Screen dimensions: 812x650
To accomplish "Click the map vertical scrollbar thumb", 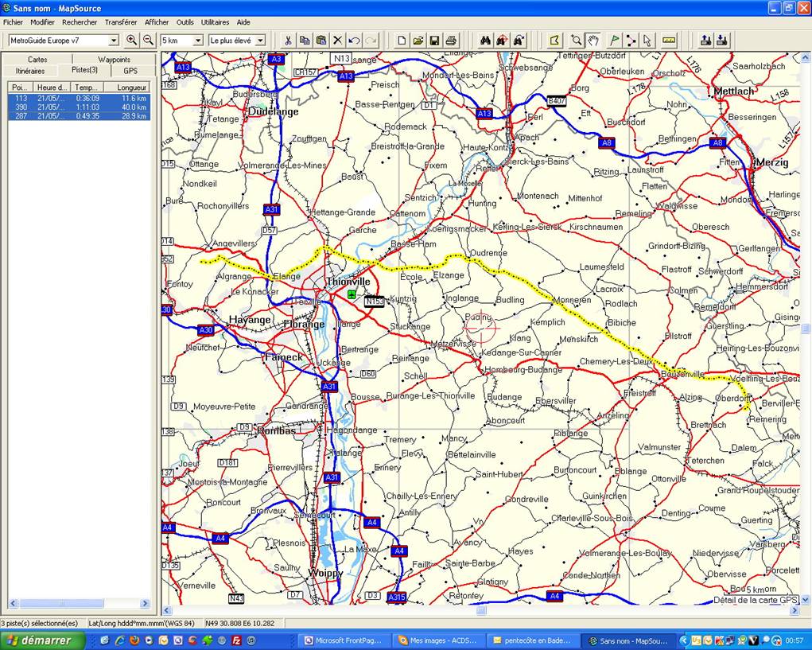I will pos(806,329).
